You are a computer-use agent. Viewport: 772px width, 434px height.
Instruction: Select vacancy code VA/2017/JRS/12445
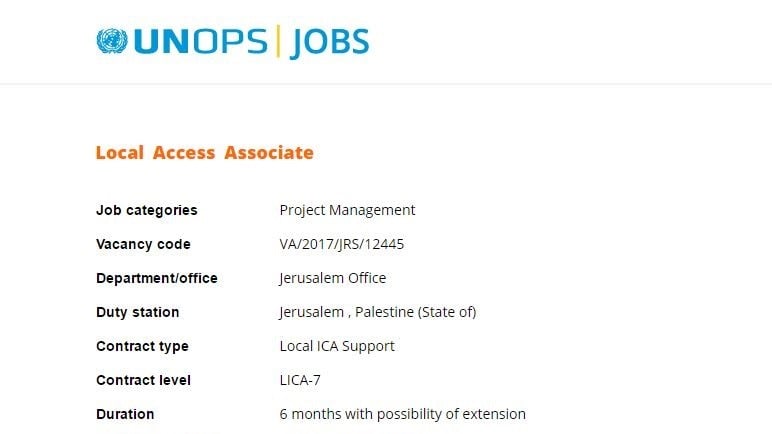click(x=342, y=244)
